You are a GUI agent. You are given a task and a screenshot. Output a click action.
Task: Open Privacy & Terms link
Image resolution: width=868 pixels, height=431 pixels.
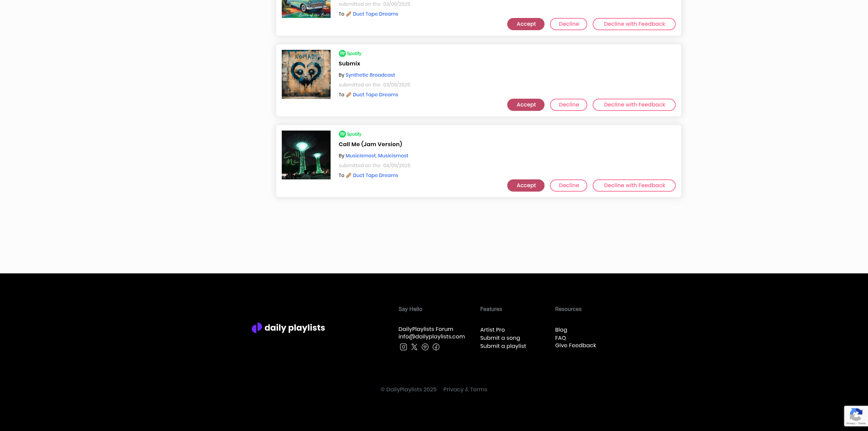pos(465,389)
